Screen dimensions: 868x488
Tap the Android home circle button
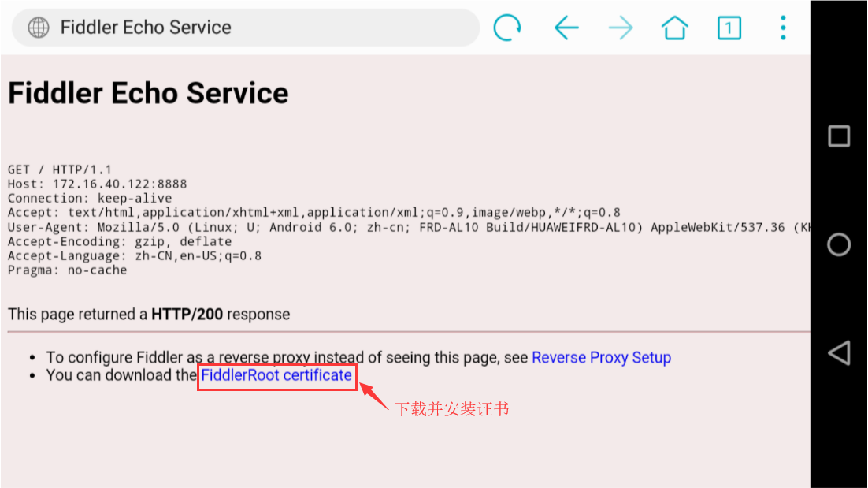point(839,244)
